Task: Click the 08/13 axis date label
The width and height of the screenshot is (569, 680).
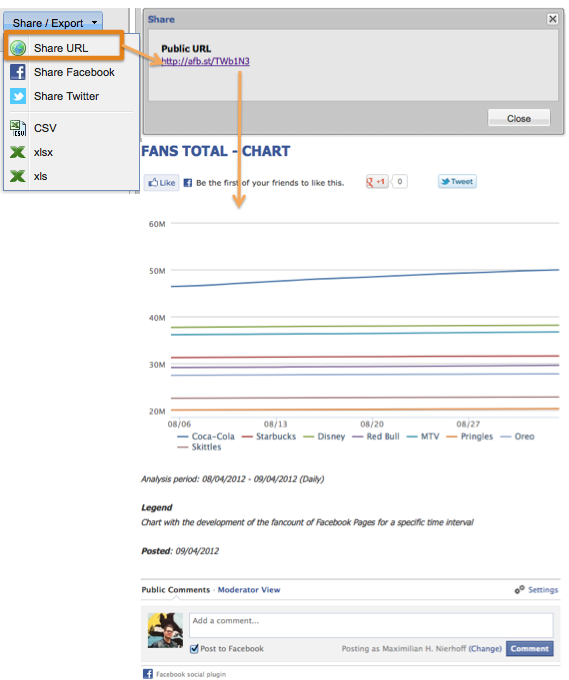Action: (275, 424)
